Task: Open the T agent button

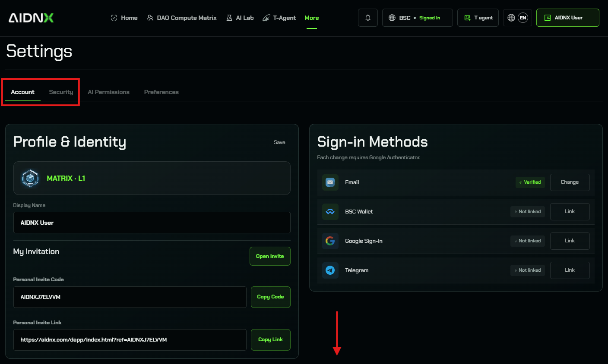Action: [478, 18]
